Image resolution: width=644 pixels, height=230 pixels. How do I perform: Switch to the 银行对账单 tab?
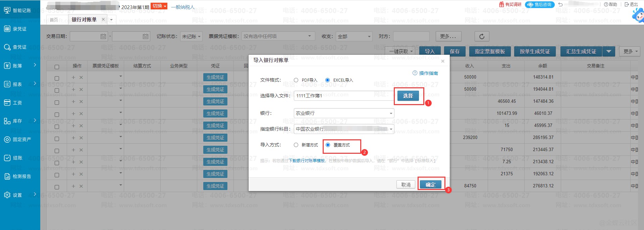(84, 19)
